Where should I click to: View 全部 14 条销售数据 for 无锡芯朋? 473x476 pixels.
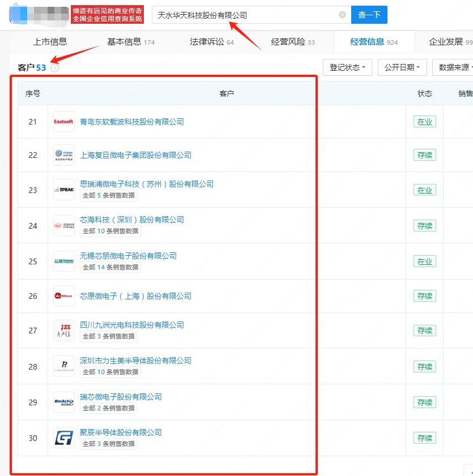tap(110, 267)
